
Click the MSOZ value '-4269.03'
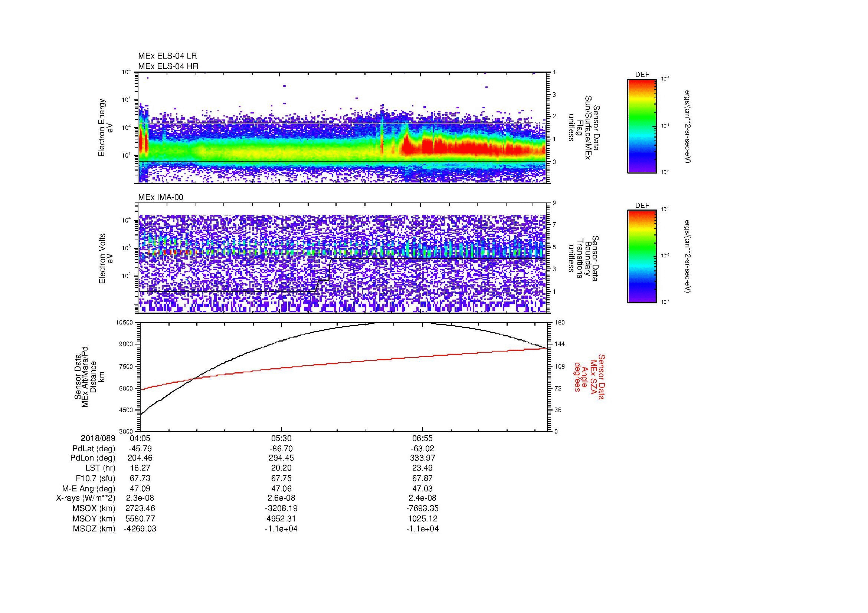pos(140,529)
